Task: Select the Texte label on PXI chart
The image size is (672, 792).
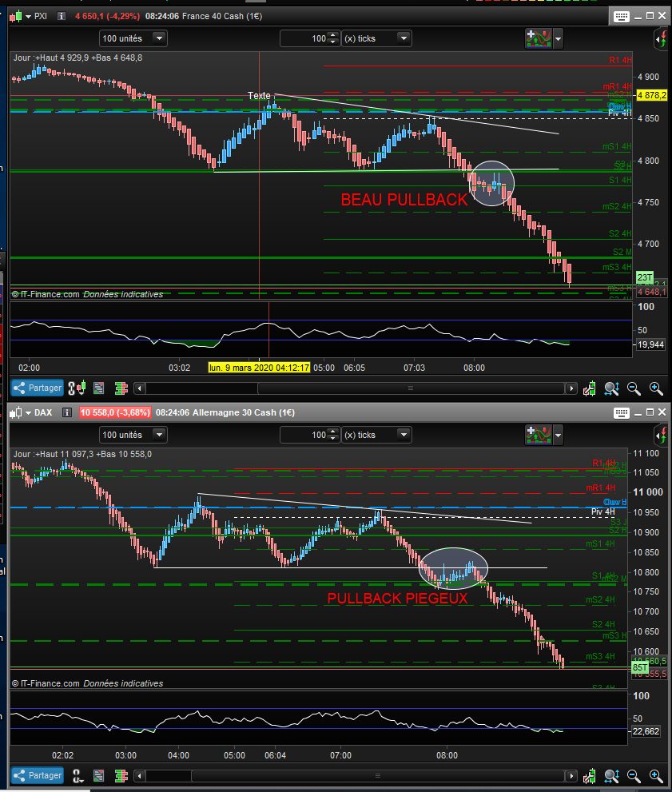Action: 259,95
